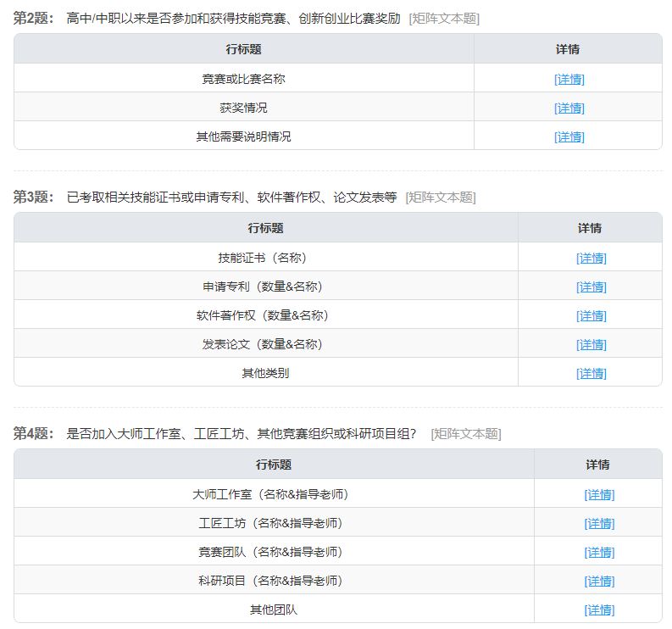
Task: Click 详情 for 竞赛团队 row
Action: click(598, 552)
